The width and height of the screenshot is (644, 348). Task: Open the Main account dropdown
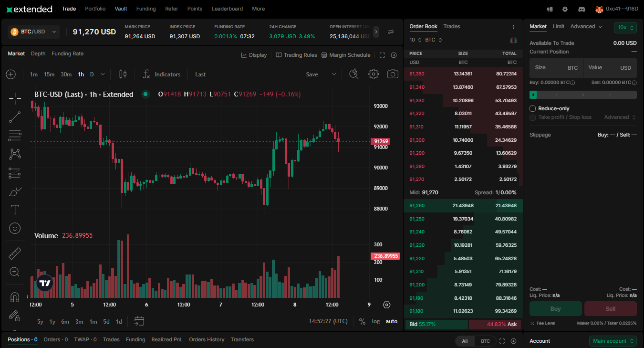(x=613, y=341)
